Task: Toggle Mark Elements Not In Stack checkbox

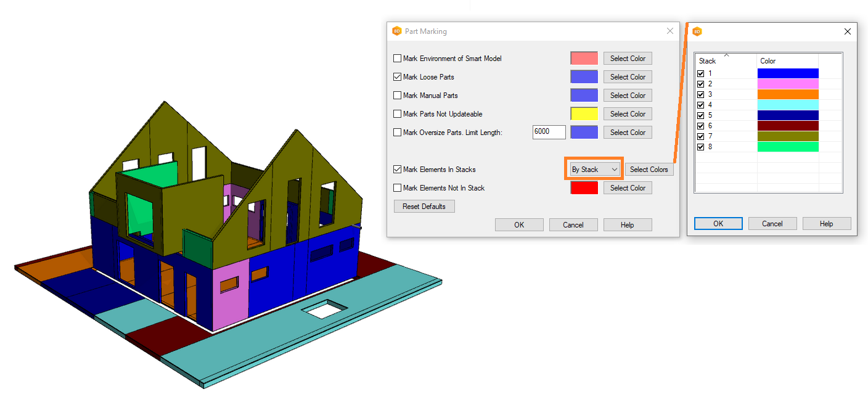Action: click(398, 188)
